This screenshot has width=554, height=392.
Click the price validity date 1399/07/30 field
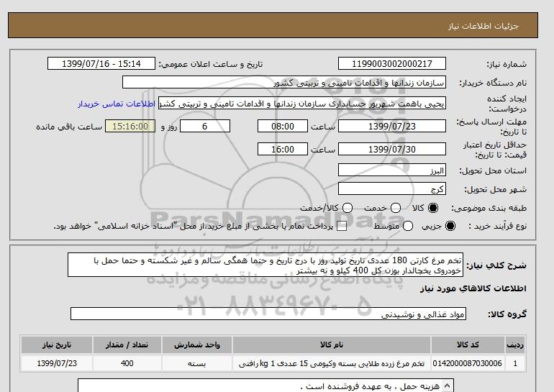click(x=392, y=149)
